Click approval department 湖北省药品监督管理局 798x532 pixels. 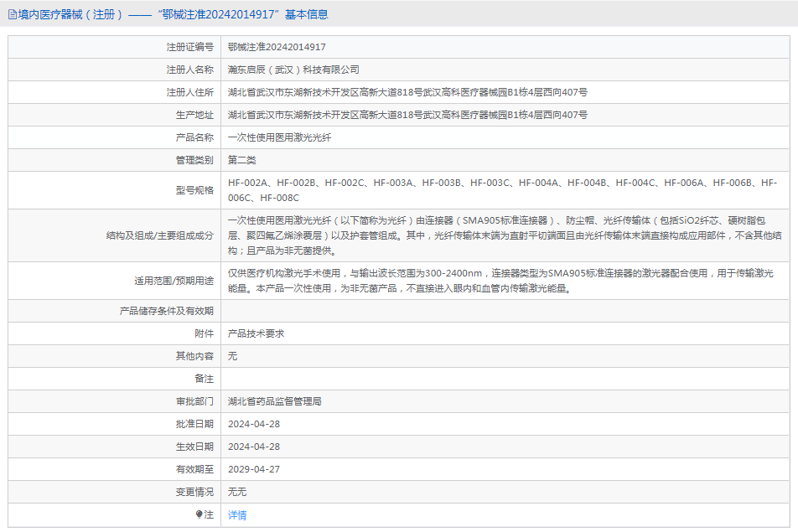[274, 401]
